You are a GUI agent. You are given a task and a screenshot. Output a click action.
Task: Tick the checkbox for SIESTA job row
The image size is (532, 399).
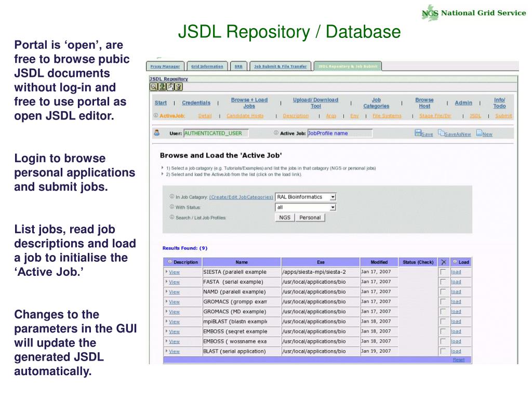[443, 272]
